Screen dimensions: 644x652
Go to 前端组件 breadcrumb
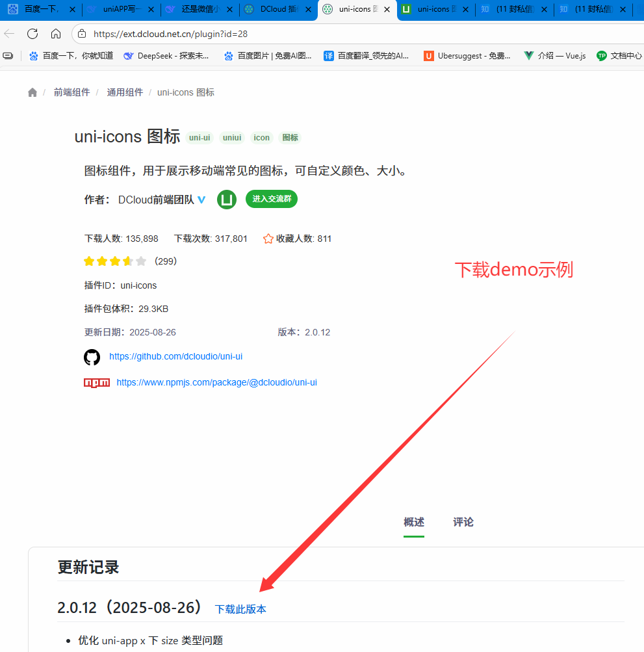(71, 92)
